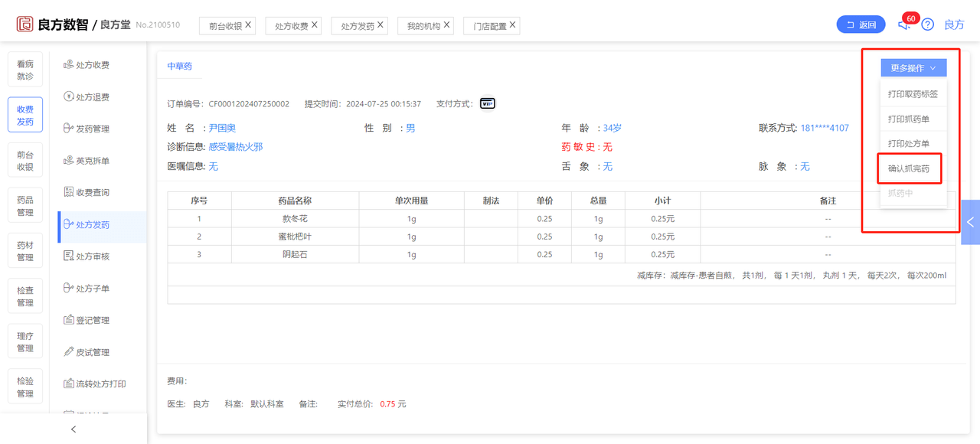
Task: Click the 英克拆单 sidebar icon
Action: point(69,161)
